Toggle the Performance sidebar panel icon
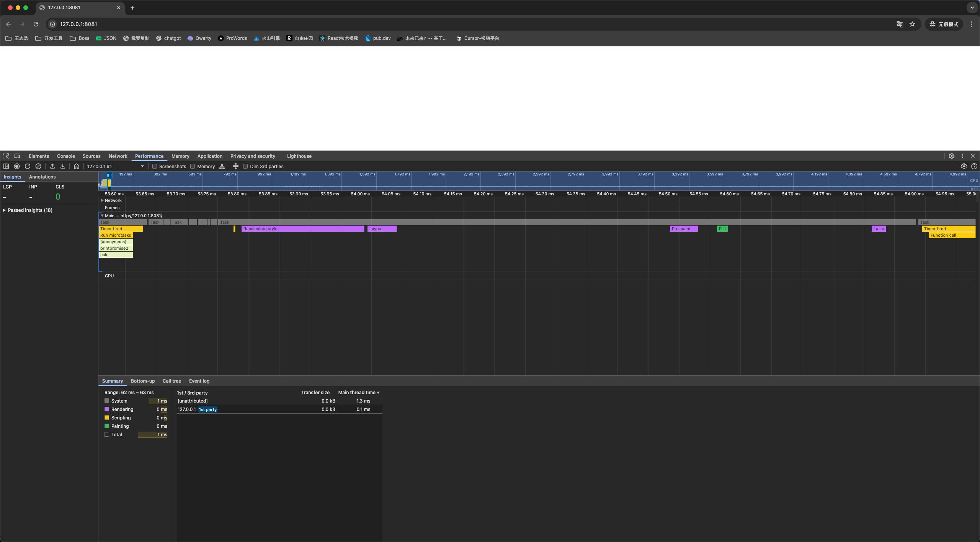Screen dimensions: 980x542 [x=6, y=166]
